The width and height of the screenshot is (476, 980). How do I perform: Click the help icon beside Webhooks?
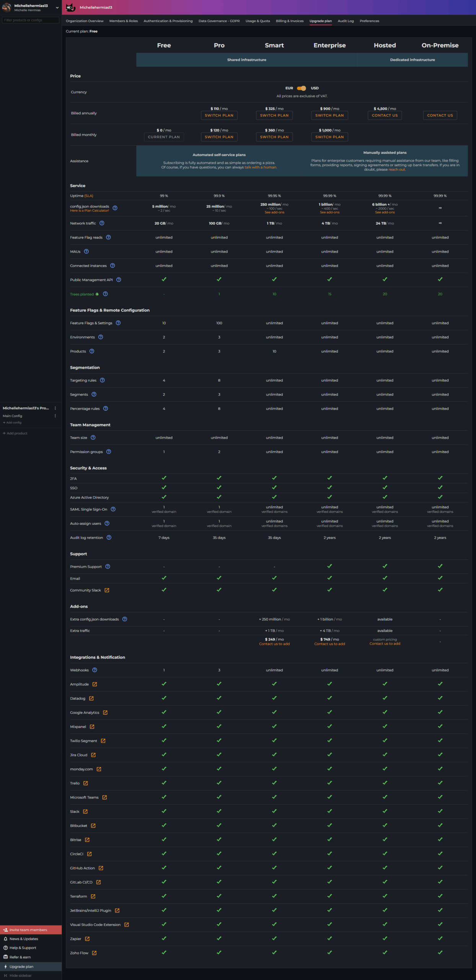point(95,670)
